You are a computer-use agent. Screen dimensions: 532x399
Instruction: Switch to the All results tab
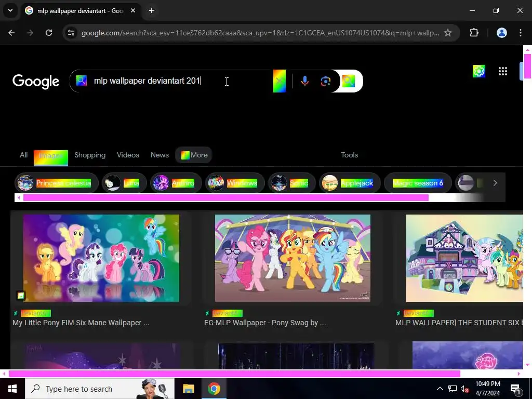tap(23, 155)
